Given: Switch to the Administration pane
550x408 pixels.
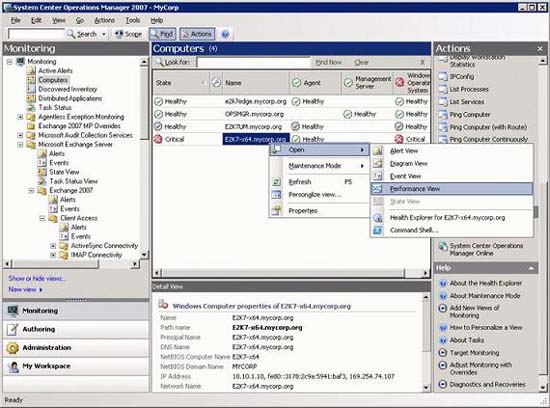Looking at the screenshot, I should [76, 348].
